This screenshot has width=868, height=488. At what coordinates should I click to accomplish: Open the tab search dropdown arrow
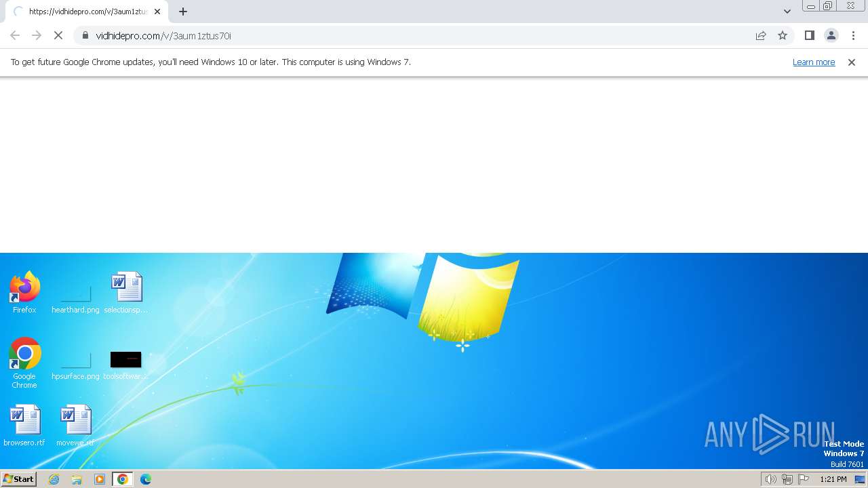(x=787, y=12)
